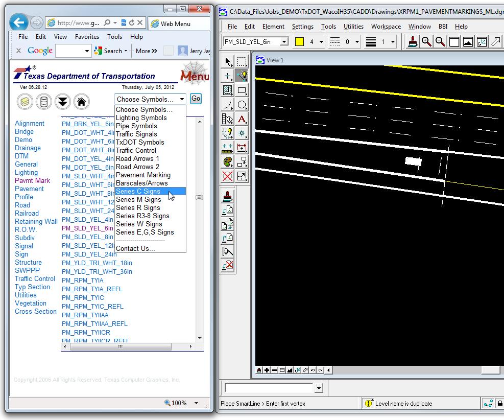Pick the Place Arc tool
The width and height of the screenshot is (504, 420).
point(228,105)
